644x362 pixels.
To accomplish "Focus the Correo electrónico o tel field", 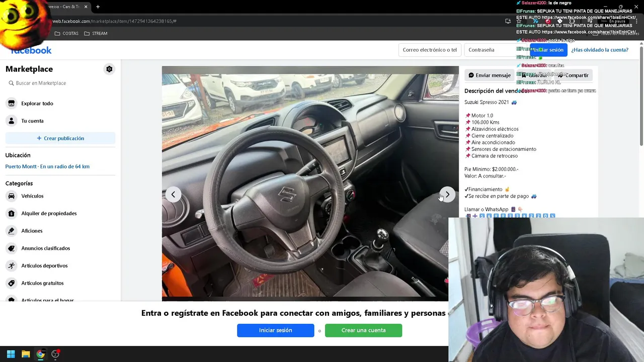I will coord(430,50).
